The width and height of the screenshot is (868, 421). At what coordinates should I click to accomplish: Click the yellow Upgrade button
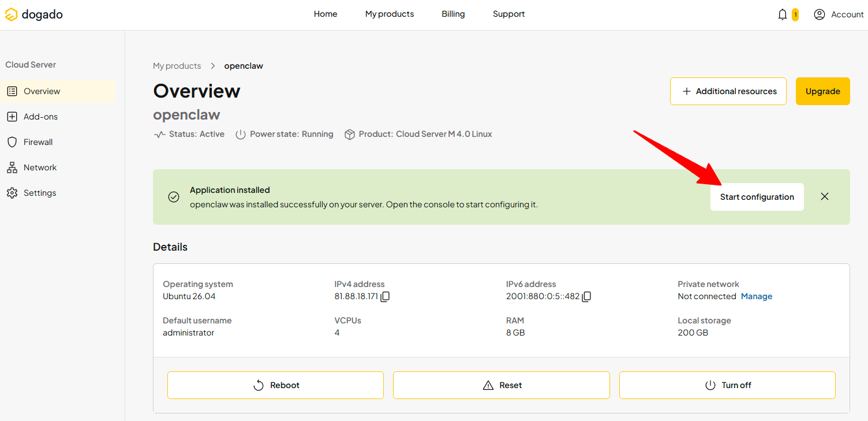coord(822,91)
